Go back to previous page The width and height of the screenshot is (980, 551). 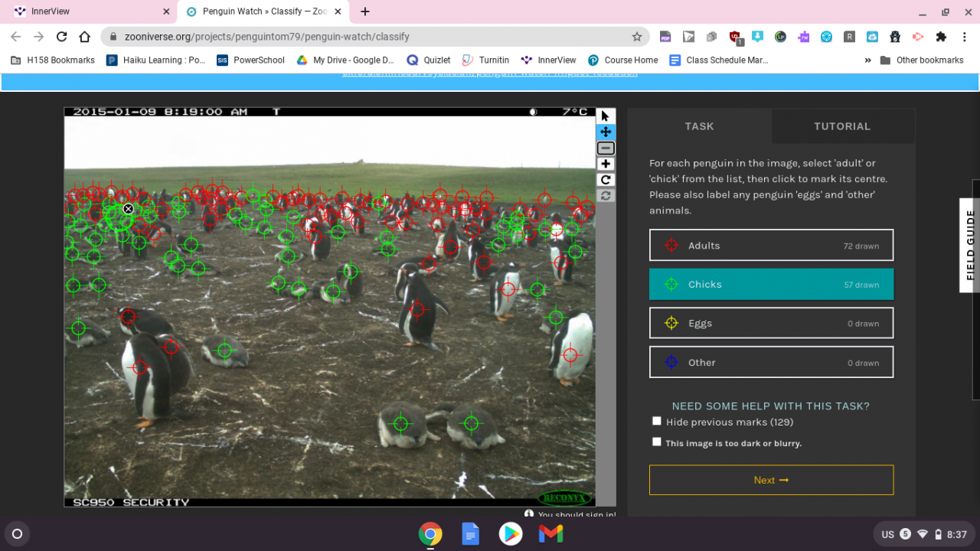point(16,37)
